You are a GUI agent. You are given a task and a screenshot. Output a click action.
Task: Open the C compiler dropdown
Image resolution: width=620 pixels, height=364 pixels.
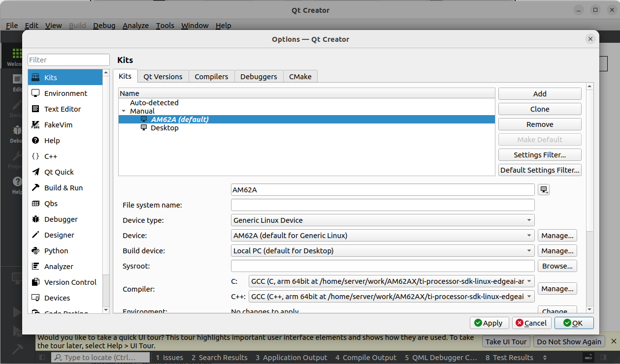point(392,281)
